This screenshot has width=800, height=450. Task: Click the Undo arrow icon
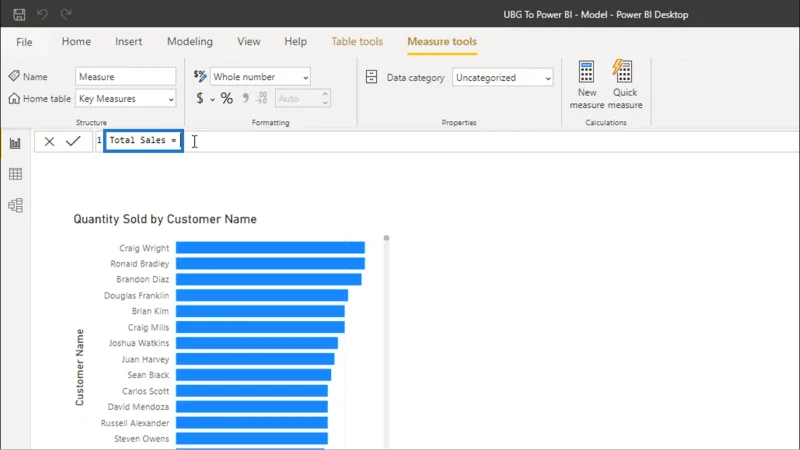coord(42,14)
